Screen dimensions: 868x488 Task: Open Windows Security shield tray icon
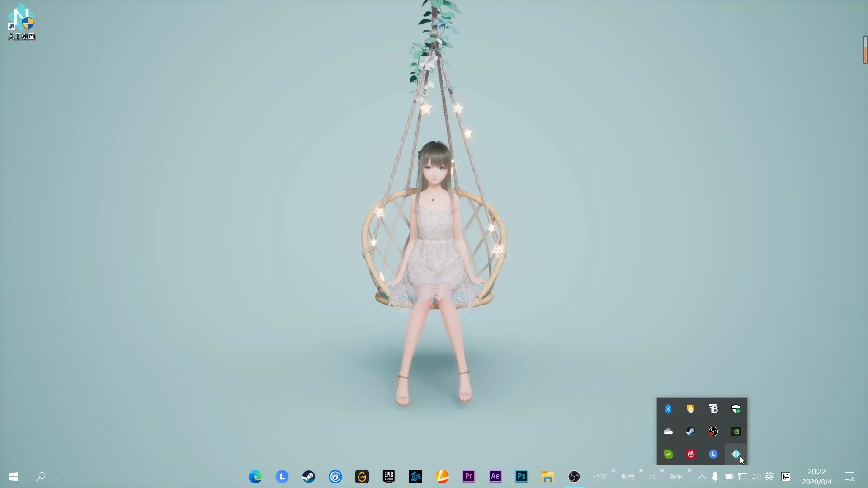[736, 409]
